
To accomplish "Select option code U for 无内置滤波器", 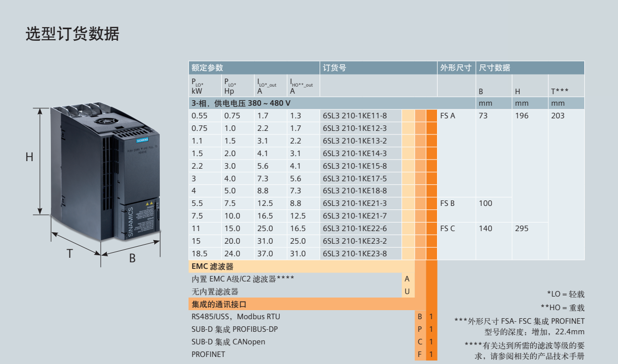I will [407, 292].
